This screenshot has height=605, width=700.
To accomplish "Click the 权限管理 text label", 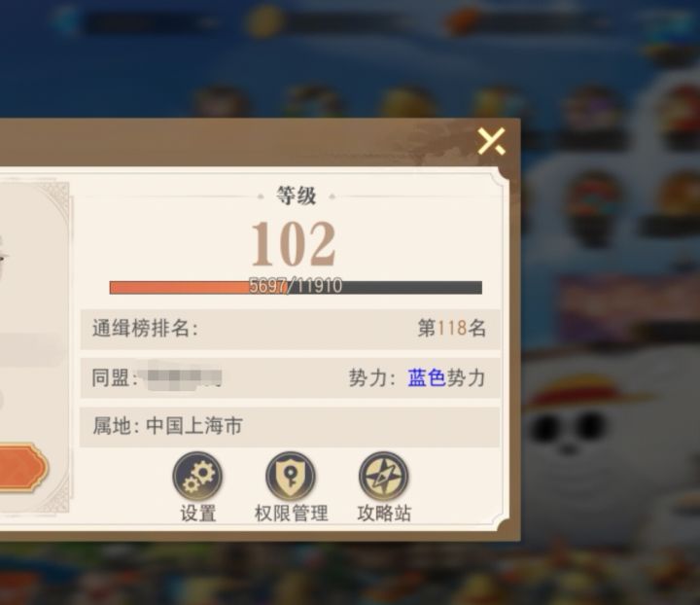I will [291, 514].
